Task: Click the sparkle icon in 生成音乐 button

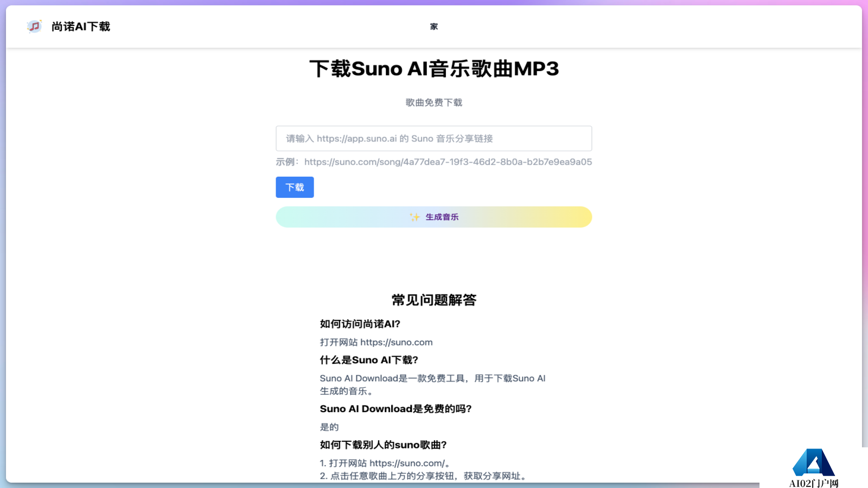Action: point(415,217)
